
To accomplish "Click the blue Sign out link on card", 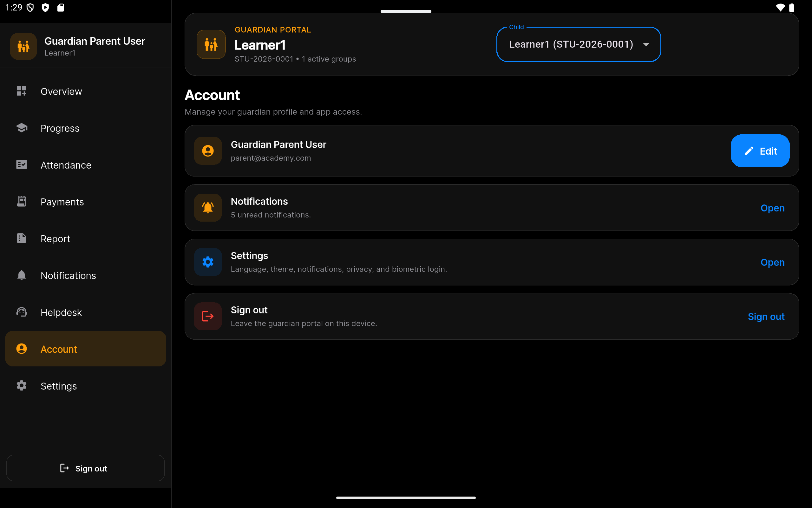I will (766, 317).
